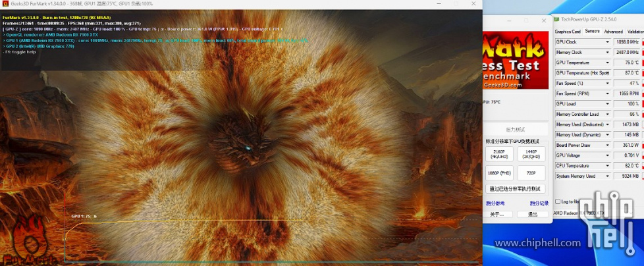Close the FurMark launcher window
The image size is (644, 266).
(x=544, y=20)
